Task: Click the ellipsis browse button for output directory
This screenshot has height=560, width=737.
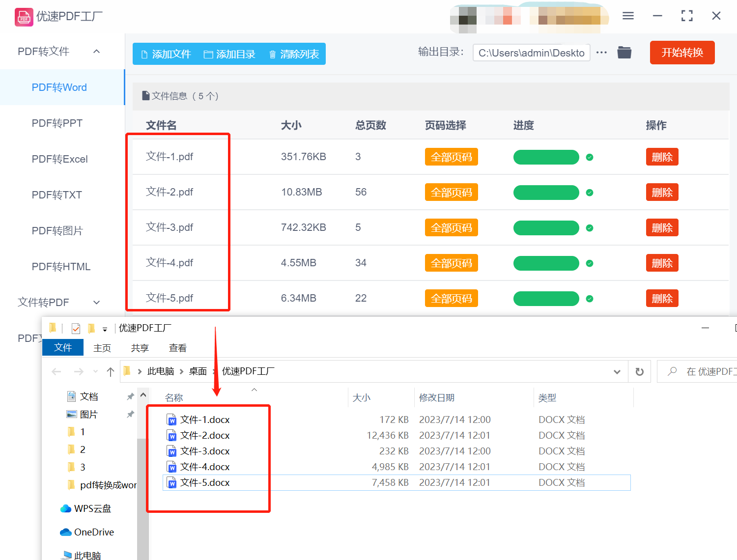Action: point(601,52)
